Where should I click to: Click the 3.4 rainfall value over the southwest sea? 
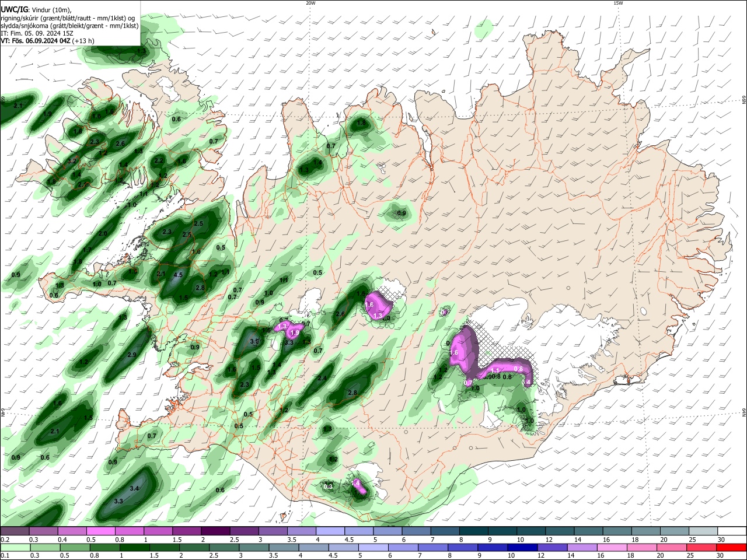click(134, 488)
